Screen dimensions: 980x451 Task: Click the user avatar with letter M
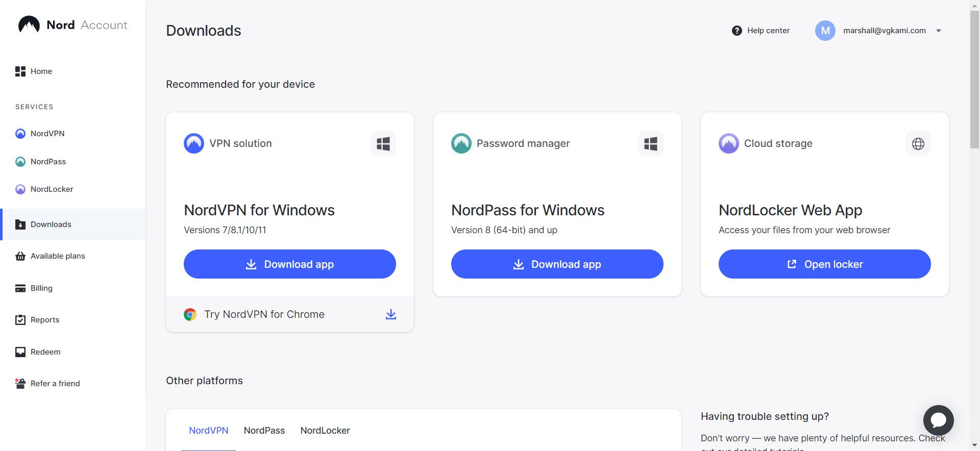[x=825, y=31]
